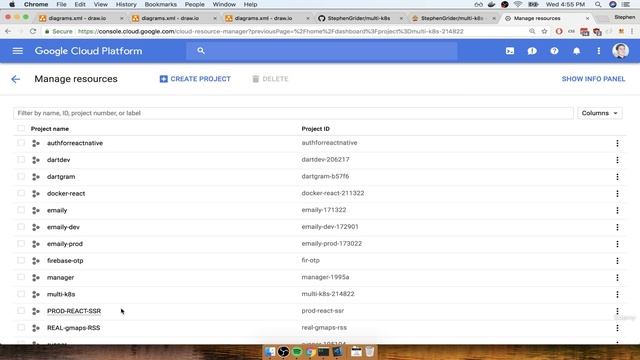Check the authforreactnative project checkbox
Image resolution: width=640 pixels, height=360 pixels.
click(x=21, y=143)
